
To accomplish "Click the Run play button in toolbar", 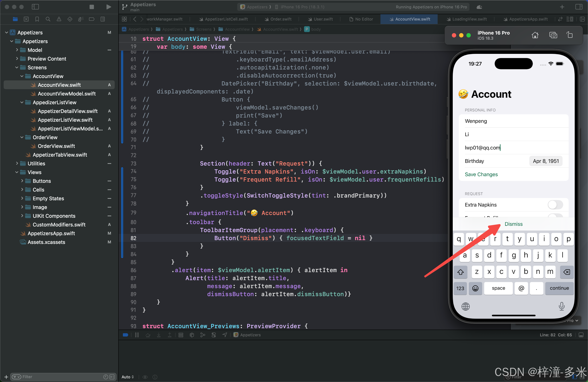I will pos(108,7).
